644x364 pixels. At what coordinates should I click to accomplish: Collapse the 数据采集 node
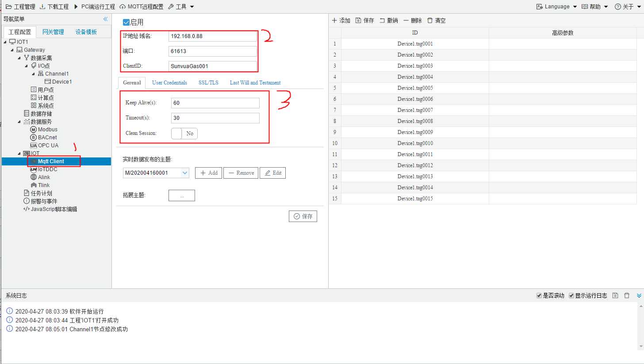coord(19,58)
